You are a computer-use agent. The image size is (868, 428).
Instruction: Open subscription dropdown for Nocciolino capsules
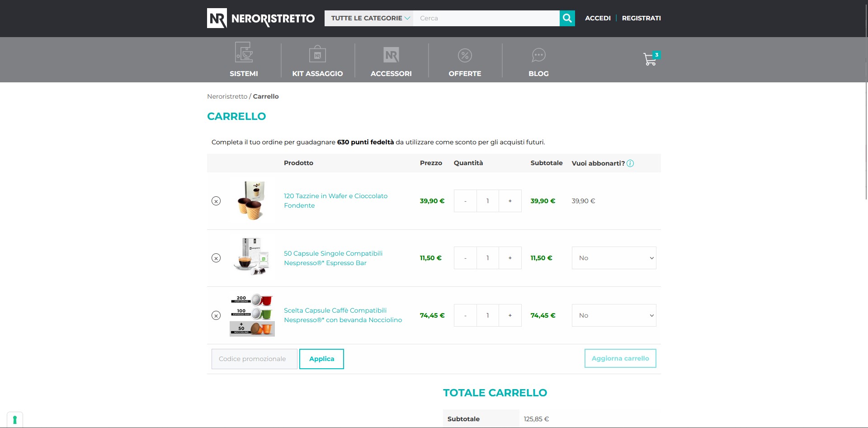pyautogui.click(x=614, y=315)
